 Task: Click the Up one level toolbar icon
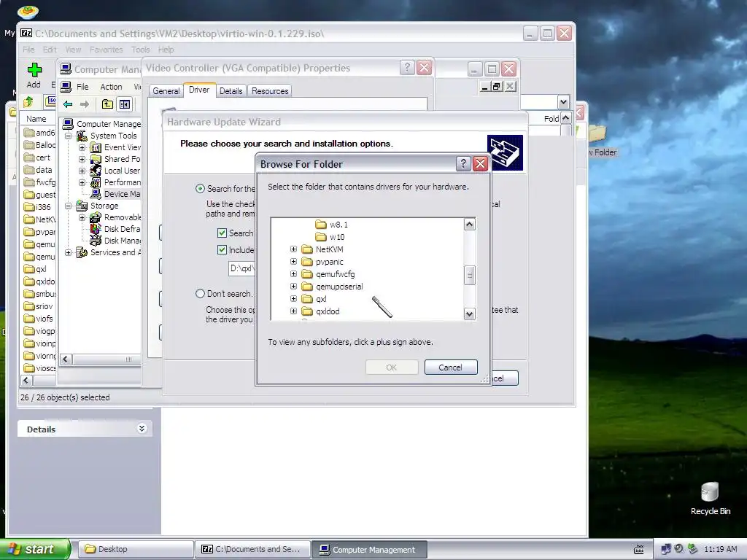tap(108, 104)
